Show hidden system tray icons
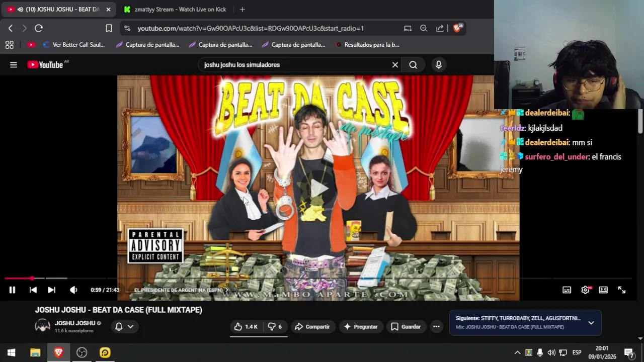This screenshot has width=644, height=362. pos(517,352)
